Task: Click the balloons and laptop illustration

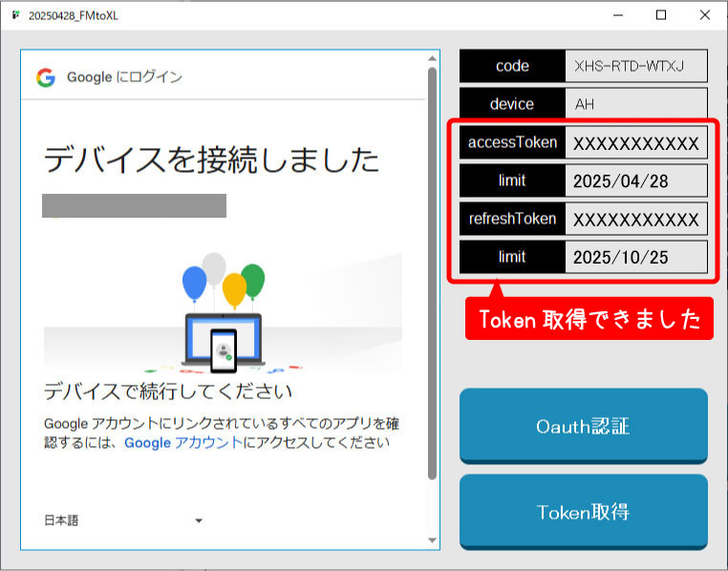Action: click(x=224, y=313)
